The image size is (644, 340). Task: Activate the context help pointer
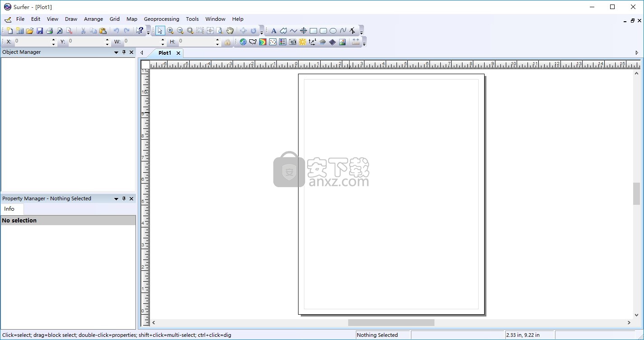(140, 31)
